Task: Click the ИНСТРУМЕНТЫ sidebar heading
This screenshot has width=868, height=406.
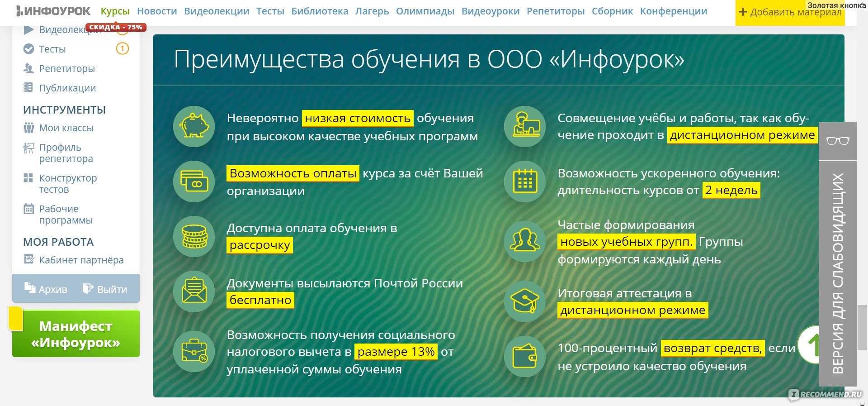Action: point(65,110)
